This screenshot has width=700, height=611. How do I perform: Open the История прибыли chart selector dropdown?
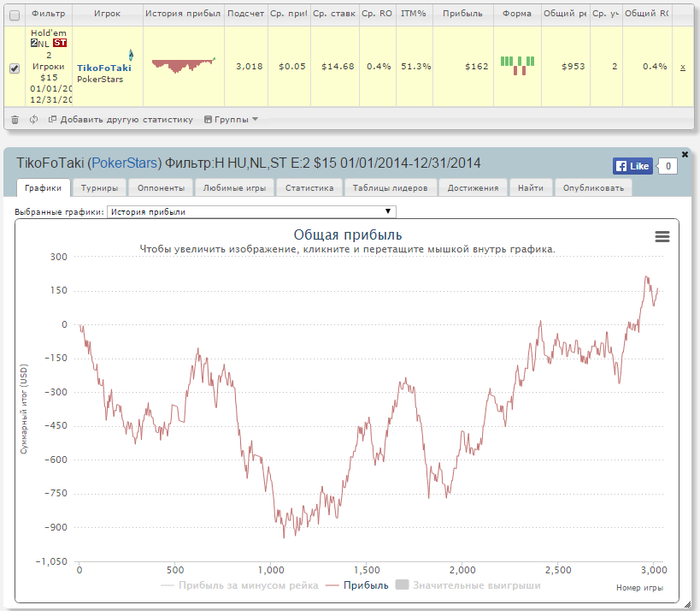pyautogui.click(x=251, y=212)
